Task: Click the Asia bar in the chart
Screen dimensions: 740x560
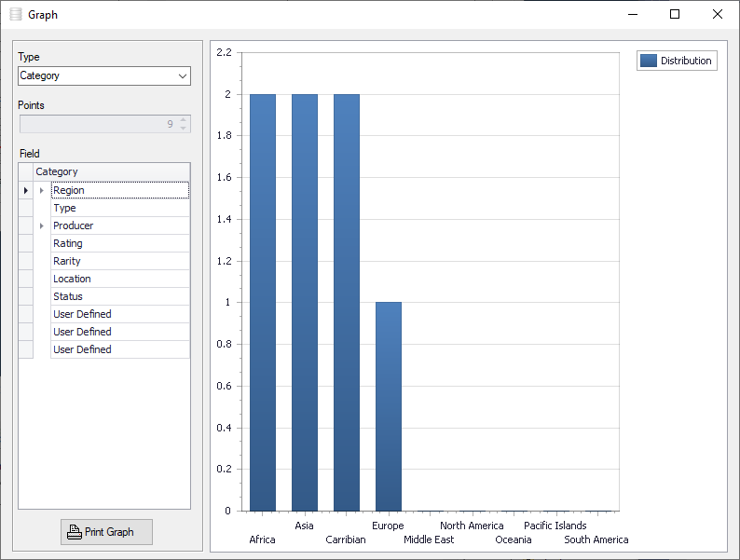Action: (x=305, y=303)
